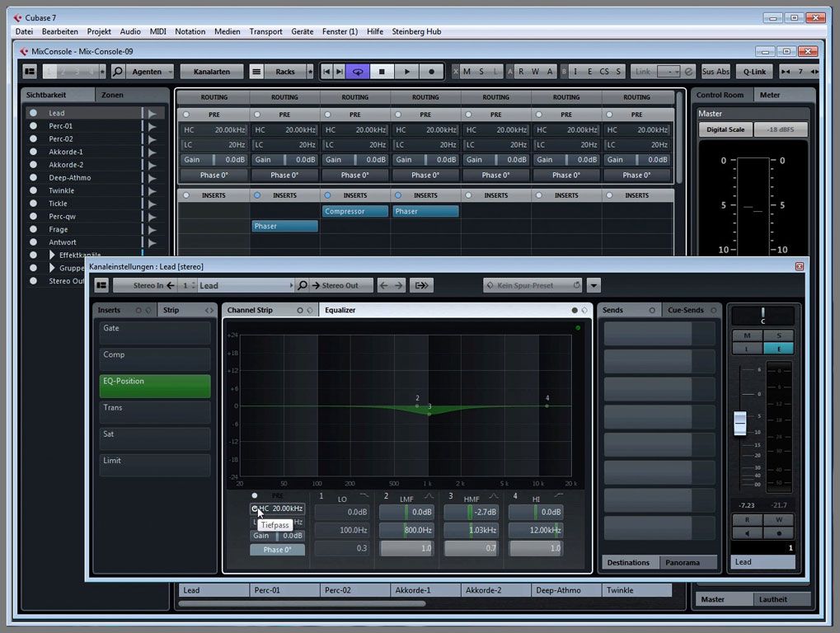Open the Racks selection dropdown
The width and height of the screenshot is (840, 633).
click(285, 71)
